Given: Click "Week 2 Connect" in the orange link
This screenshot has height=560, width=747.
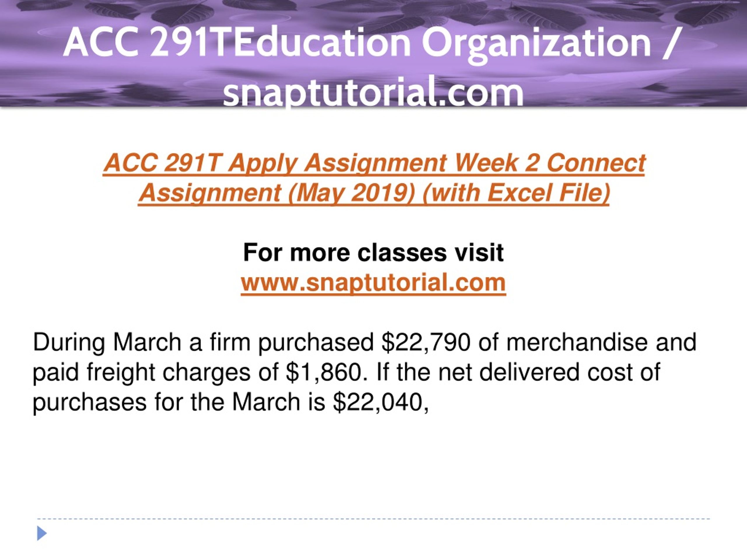Looking at the screenshot, I should click(550, 163).
